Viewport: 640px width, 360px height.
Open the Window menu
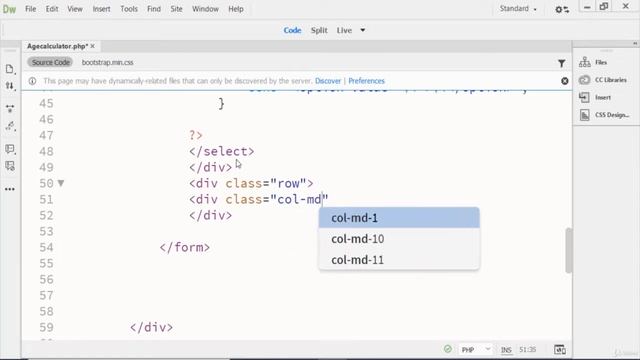(205, 9)
